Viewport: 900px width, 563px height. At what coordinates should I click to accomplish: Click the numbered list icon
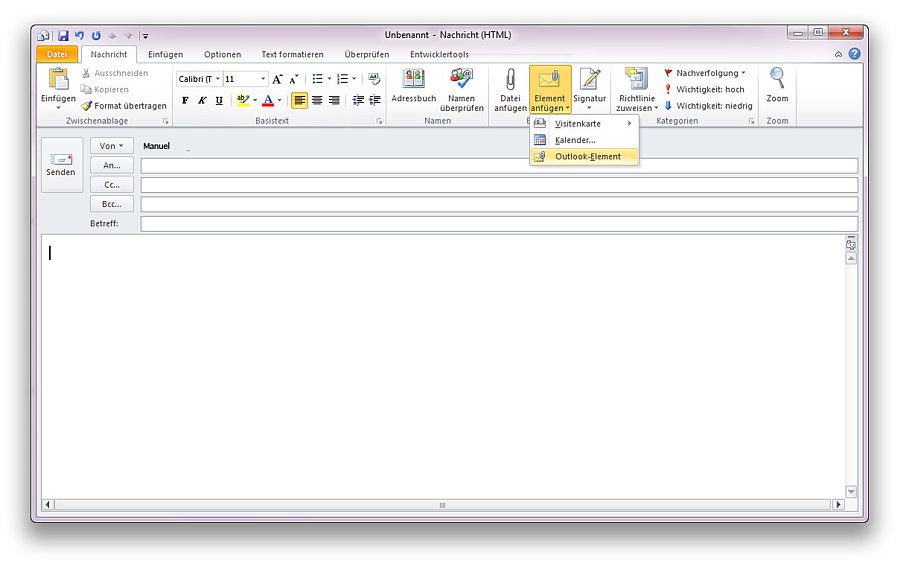pyautogui.click(x=343, y=79)
